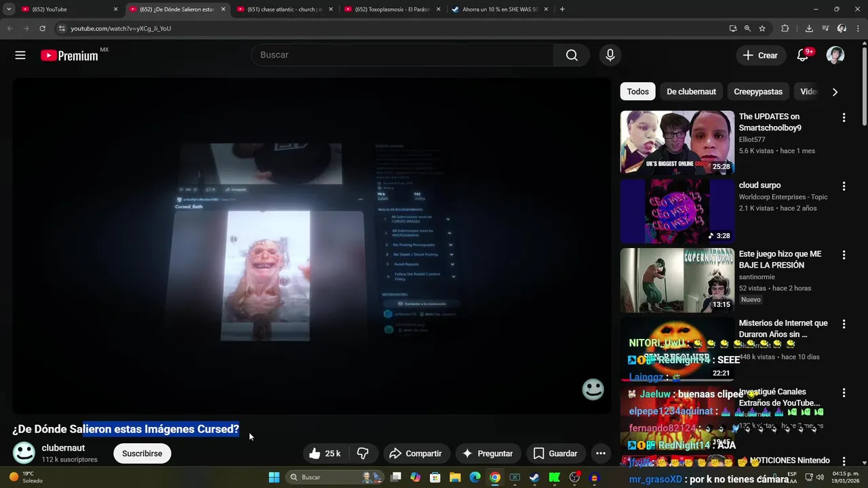Viewport: 868px width, 488px height.
Task: Click the Compartir share button
Action: pos(416,453)
